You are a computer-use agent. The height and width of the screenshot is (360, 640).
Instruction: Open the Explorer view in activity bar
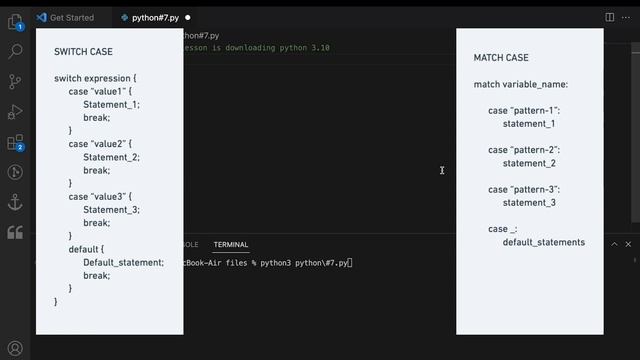click(x=16, y=22)
